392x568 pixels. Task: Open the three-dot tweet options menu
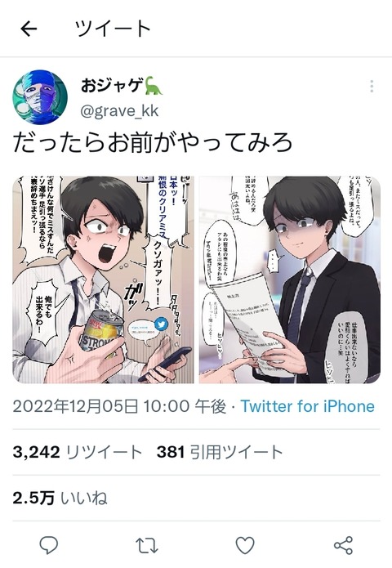[x=372, y=87]
